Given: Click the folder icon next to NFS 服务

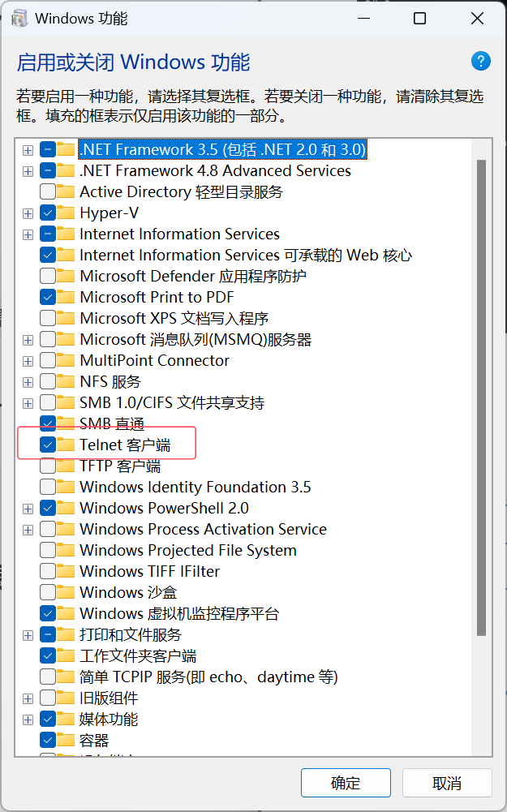Looking at the screenshot, I should [67, 382].
